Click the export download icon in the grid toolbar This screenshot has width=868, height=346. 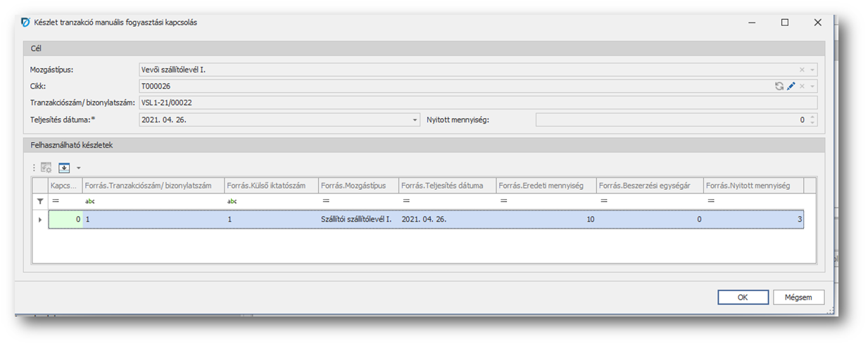[x=64, y=167]
